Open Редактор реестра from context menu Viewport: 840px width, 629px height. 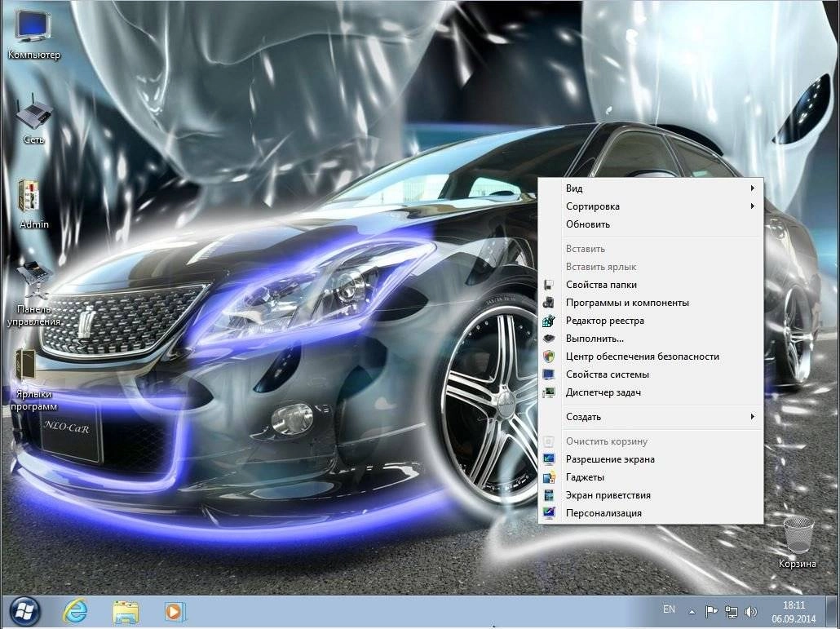pyautogui.click(x=650, y=321)
